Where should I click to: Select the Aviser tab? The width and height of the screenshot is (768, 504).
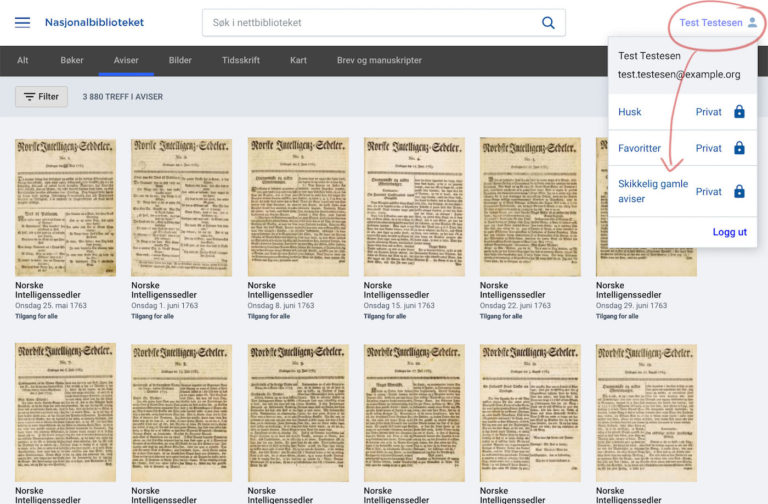click(126, 60)
